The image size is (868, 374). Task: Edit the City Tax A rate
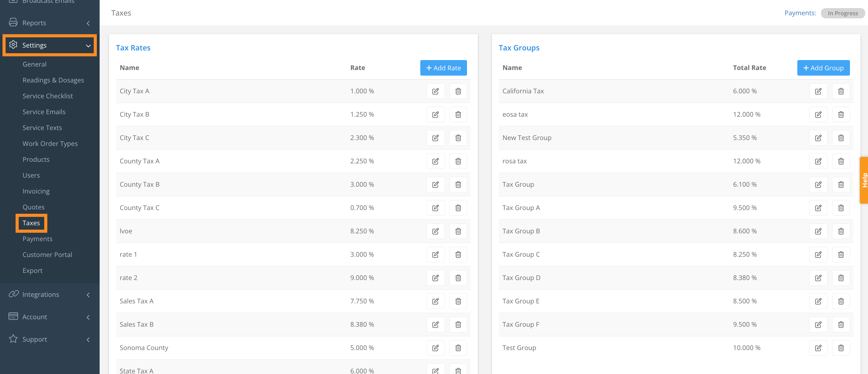click(x=435, y=91)
